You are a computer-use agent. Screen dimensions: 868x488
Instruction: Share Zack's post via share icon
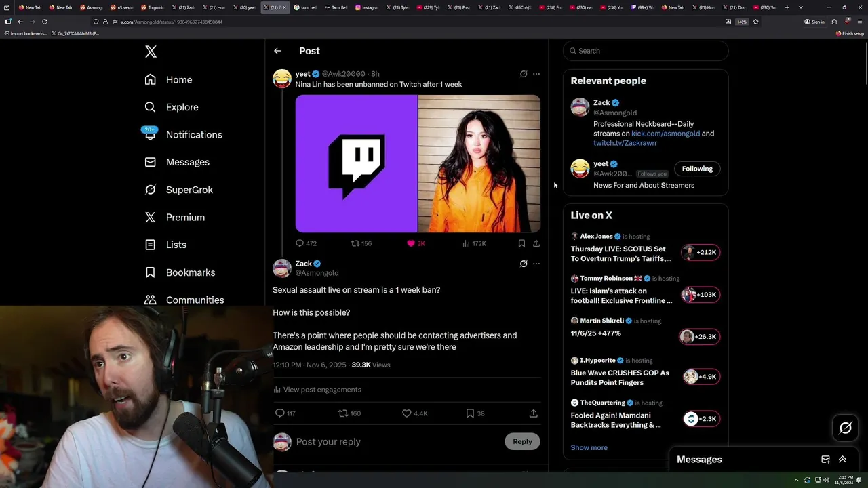(534, 413)
